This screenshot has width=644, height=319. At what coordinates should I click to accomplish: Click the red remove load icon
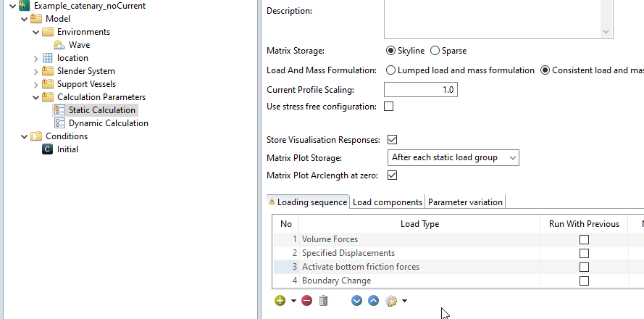coord(306,300)
